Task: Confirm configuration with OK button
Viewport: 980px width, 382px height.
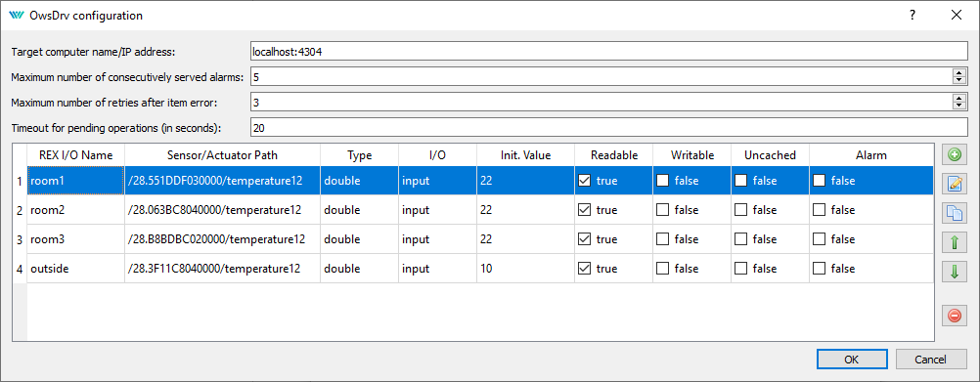Action: click(x=851, y=360)
